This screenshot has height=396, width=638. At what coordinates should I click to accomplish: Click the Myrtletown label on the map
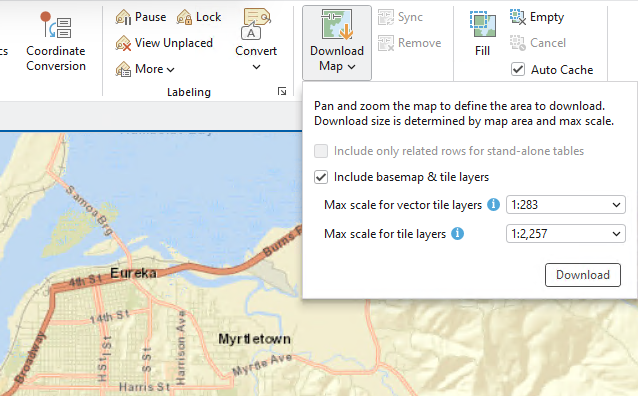tap(254, 339)
